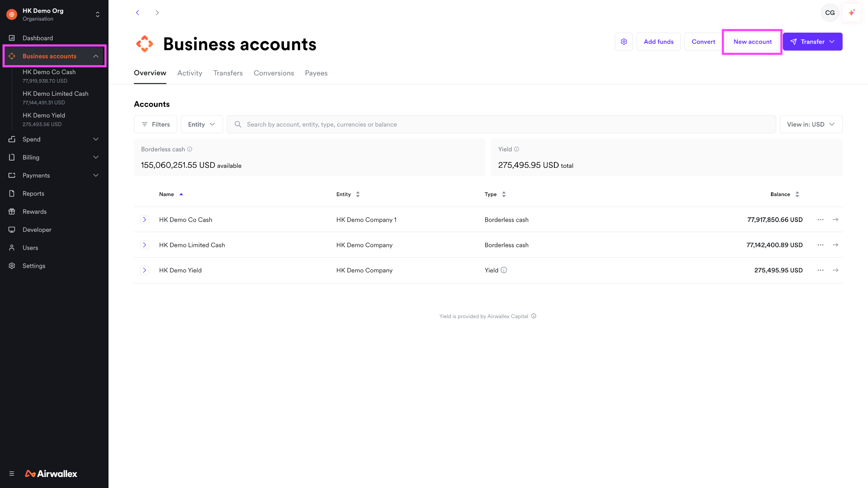
Task: Expand the Billing sidebar section
Action: point(96,158)
